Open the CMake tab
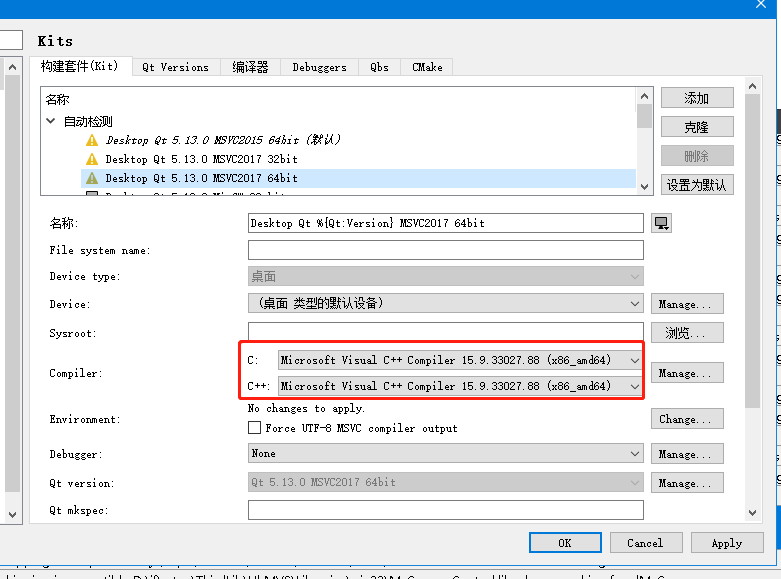 (x=427, y=67)
